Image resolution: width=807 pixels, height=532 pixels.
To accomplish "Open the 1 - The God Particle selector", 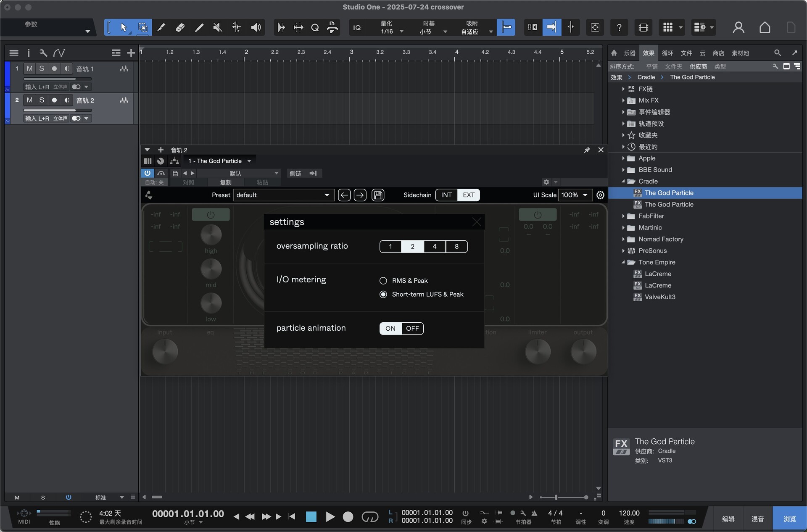I will (219, 161).
